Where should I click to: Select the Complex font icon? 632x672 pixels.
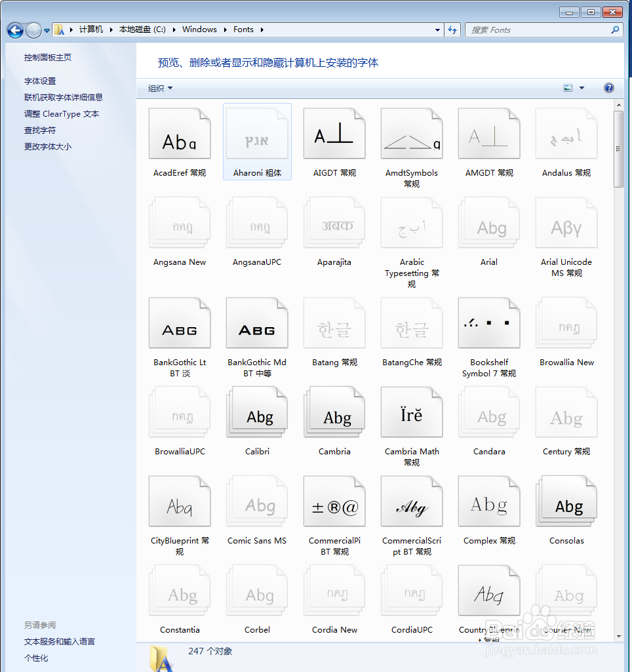489,502
